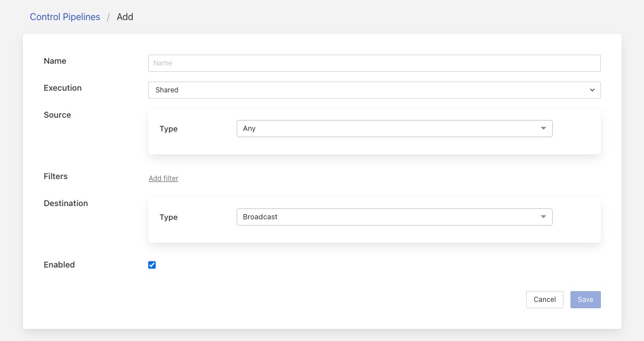Click the chevron arrow in the Execution select

tap(592, 90)
